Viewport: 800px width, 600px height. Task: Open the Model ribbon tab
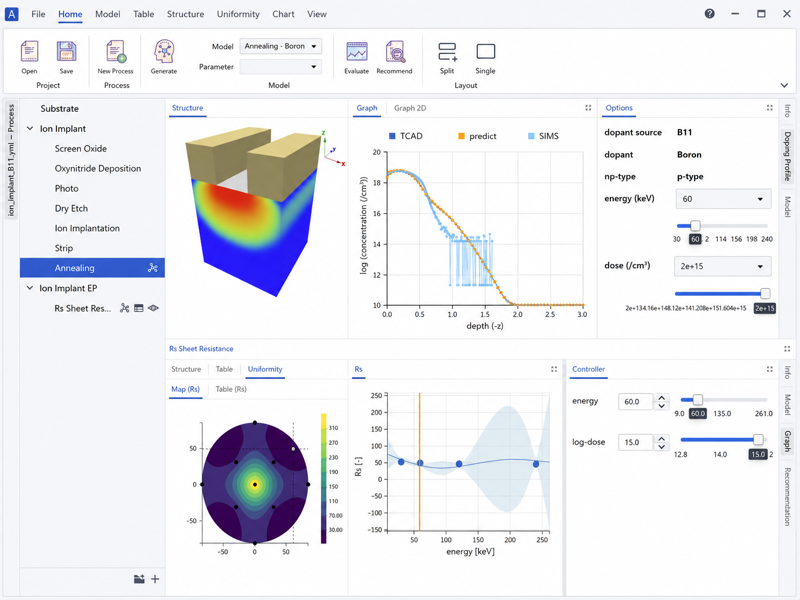point(108,14)
